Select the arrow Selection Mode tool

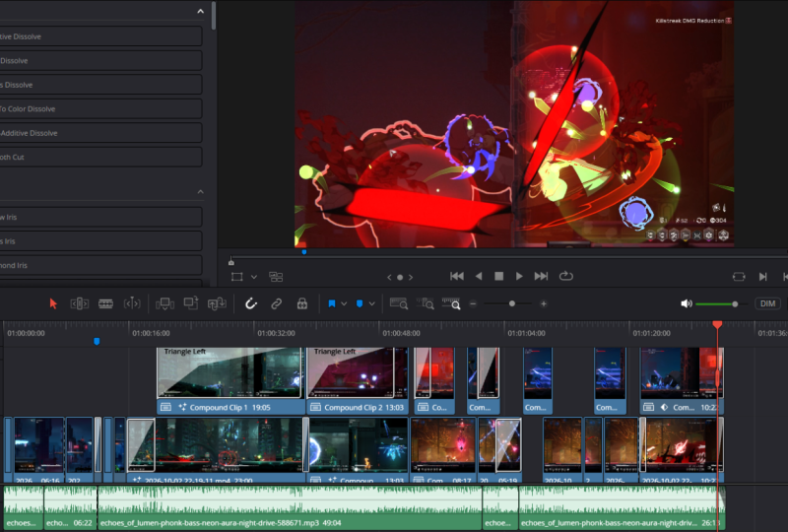tap(53, 303)
